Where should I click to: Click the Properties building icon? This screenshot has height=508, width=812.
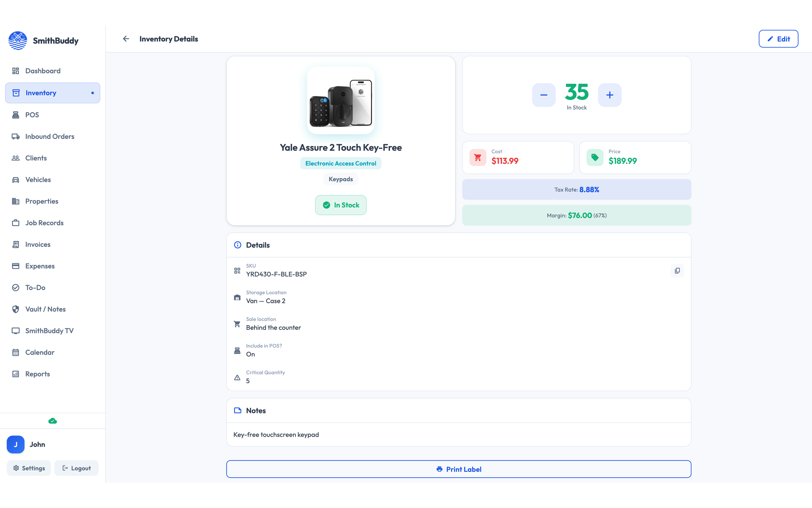point(16,201)
